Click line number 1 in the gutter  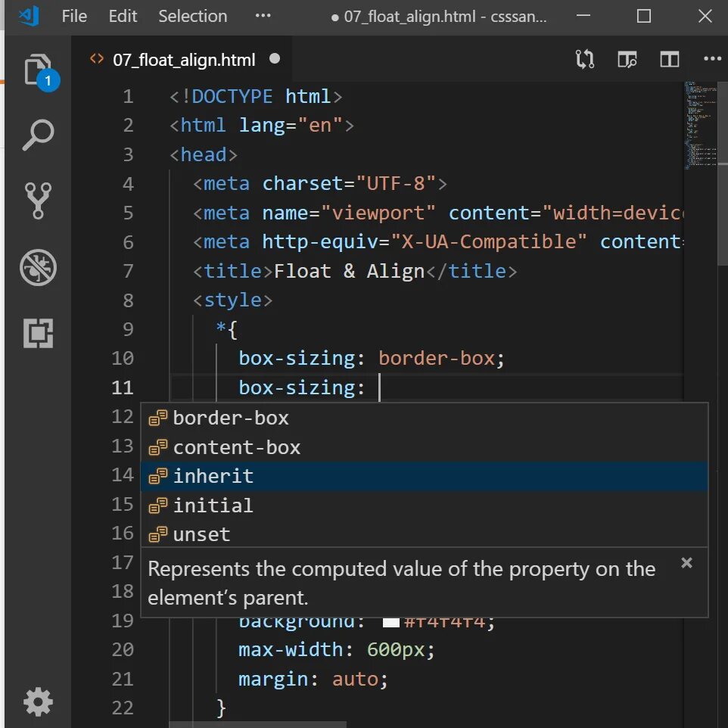point(128,97)
